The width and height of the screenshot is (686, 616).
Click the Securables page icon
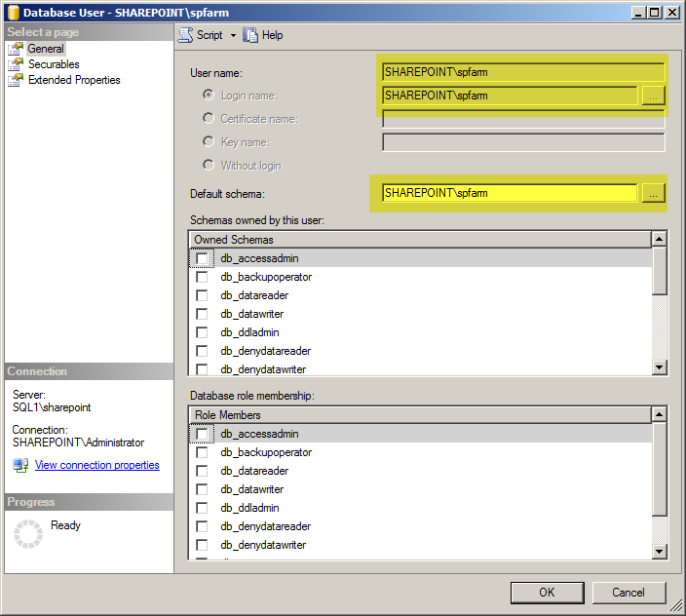(16, 64)
